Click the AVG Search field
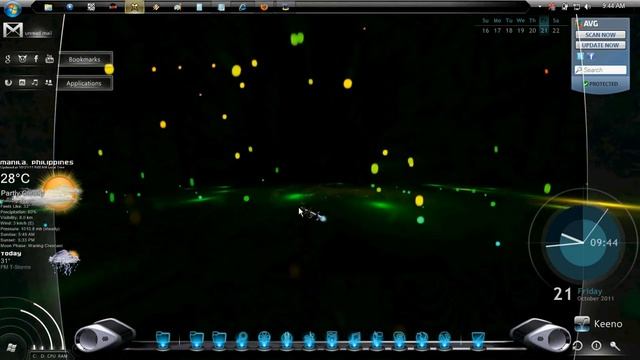 tap(600, 70)
